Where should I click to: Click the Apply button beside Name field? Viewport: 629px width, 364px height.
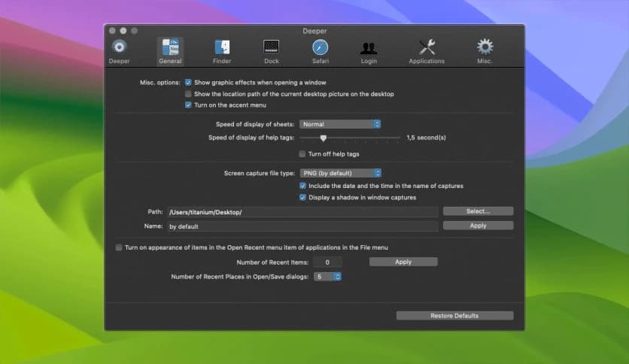tap(478, 226)
